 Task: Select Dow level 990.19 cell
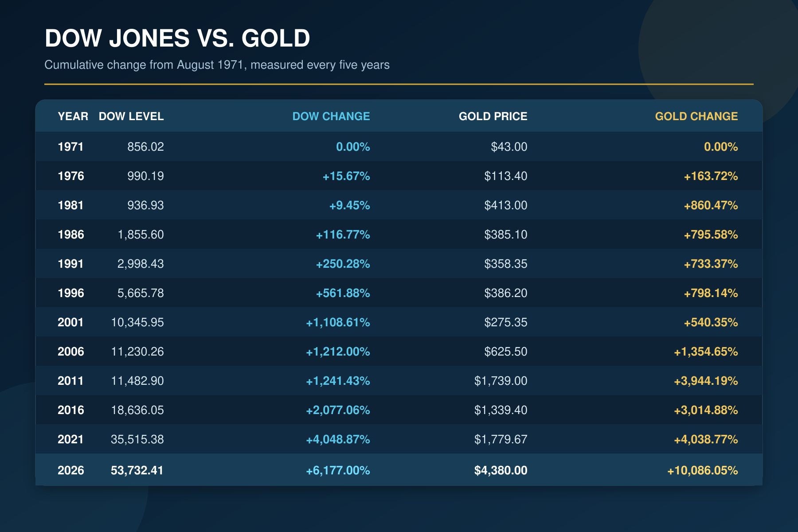(145, 176)
